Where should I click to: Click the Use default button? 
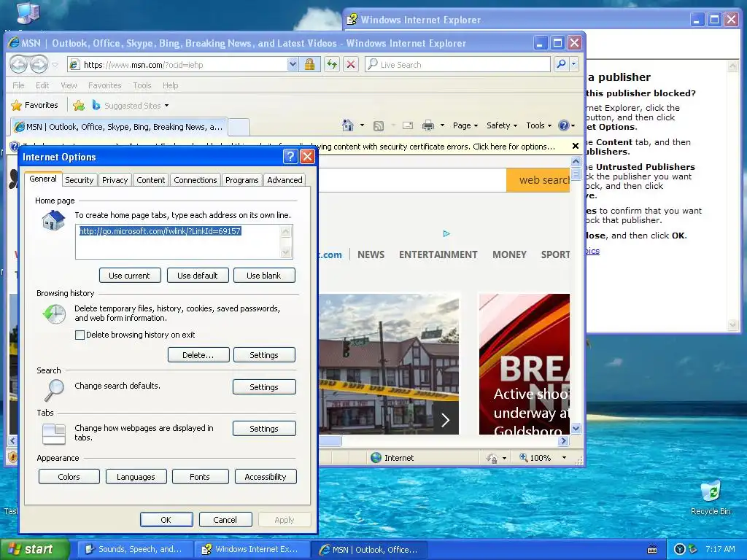click(x=197, y=275)
